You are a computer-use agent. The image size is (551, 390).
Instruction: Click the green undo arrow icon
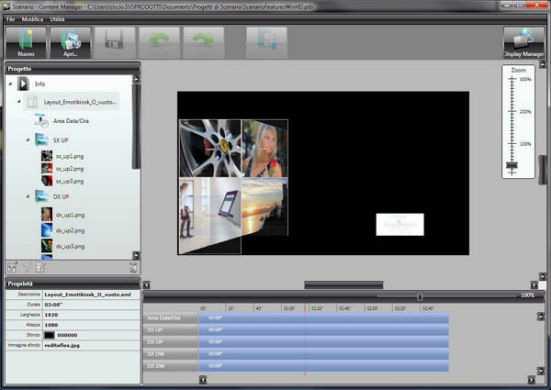point(159,43)
